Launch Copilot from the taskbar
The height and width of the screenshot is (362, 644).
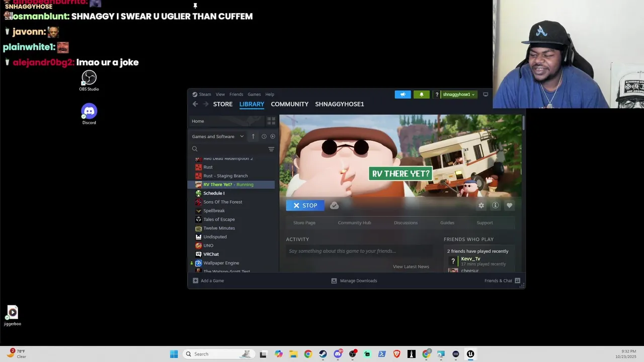(279, 354)
